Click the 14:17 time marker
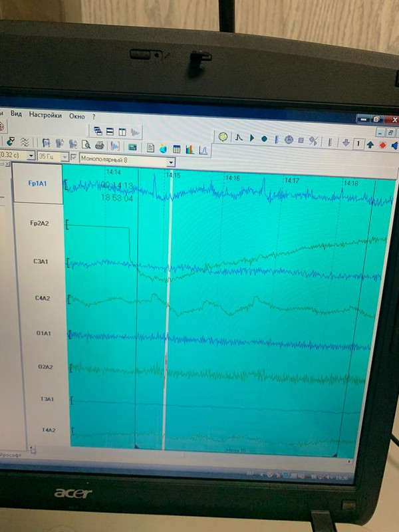 click(292, 180)
